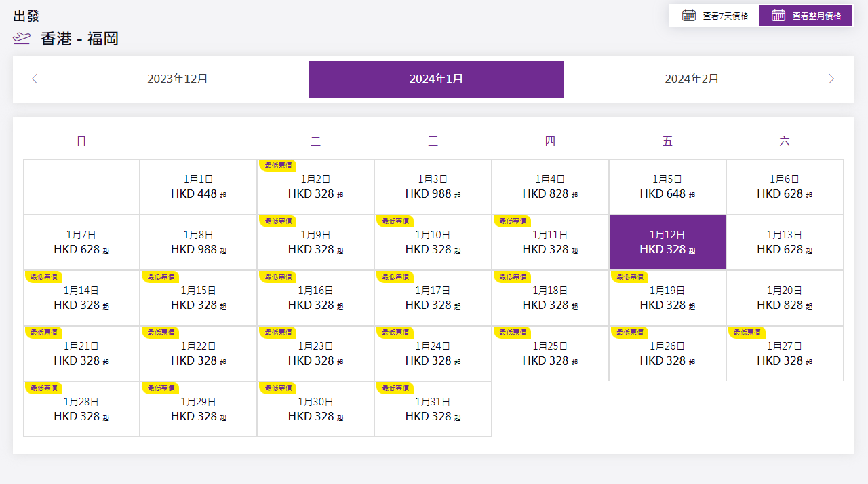Select 1月13日 fare HKD 628
The width and height of the screenshot is (868, 484).
785,242
